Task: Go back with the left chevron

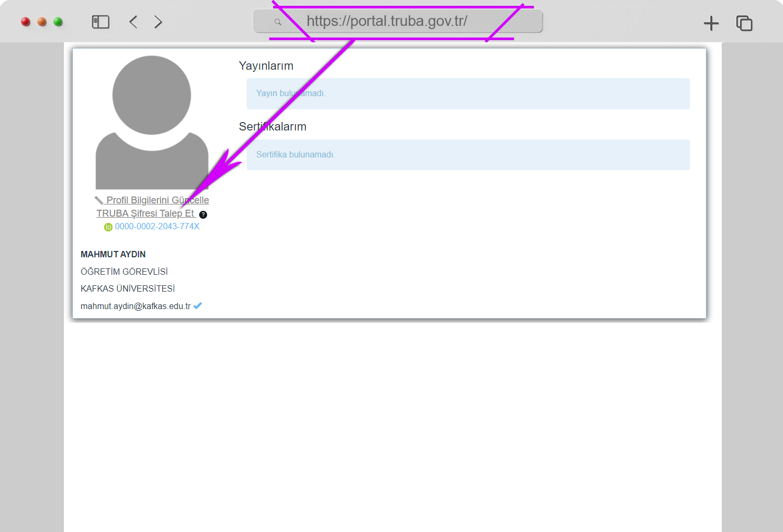Action: [x=133, y=22]
